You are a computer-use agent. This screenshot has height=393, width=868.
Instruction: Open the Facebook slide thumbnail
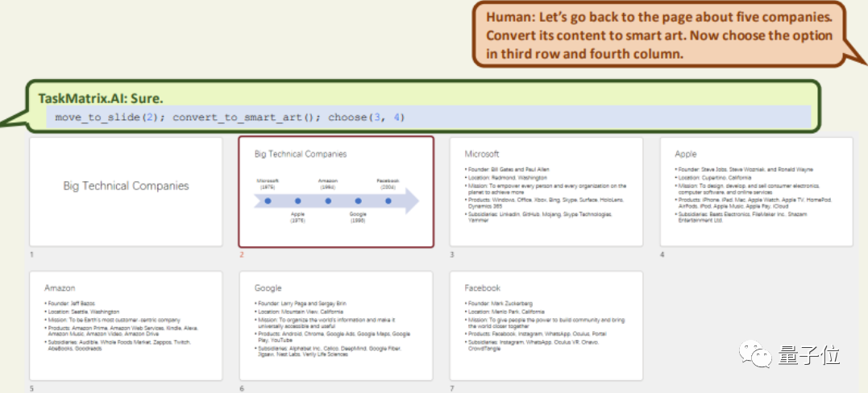[x=546, y=325]
